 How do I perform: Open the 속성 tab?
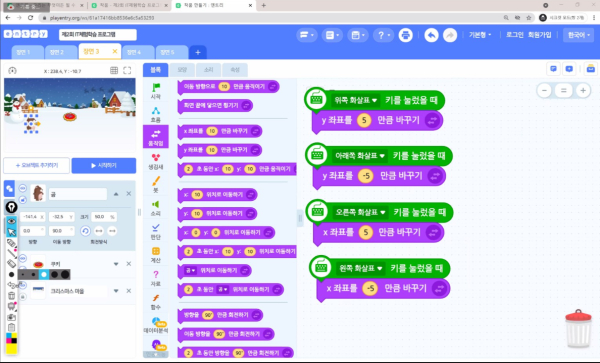pos(235,70)
